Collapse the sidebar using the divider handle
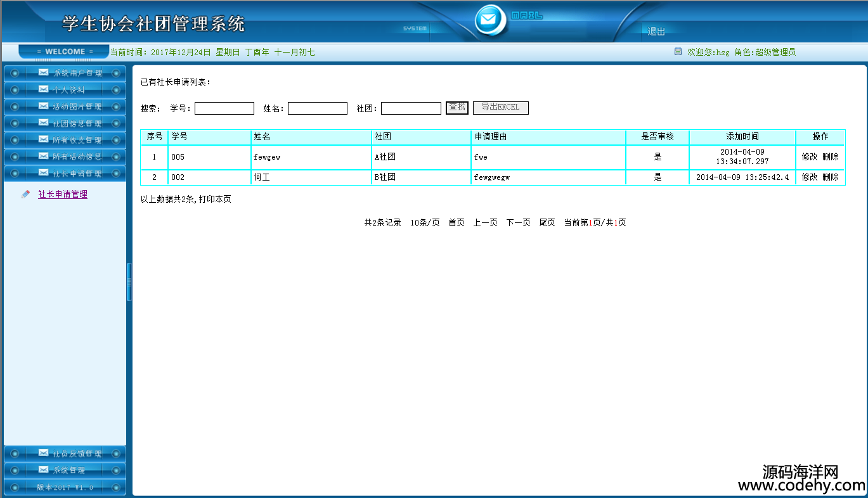Screen dimensions: 868x498 click(x=129, y=281)
